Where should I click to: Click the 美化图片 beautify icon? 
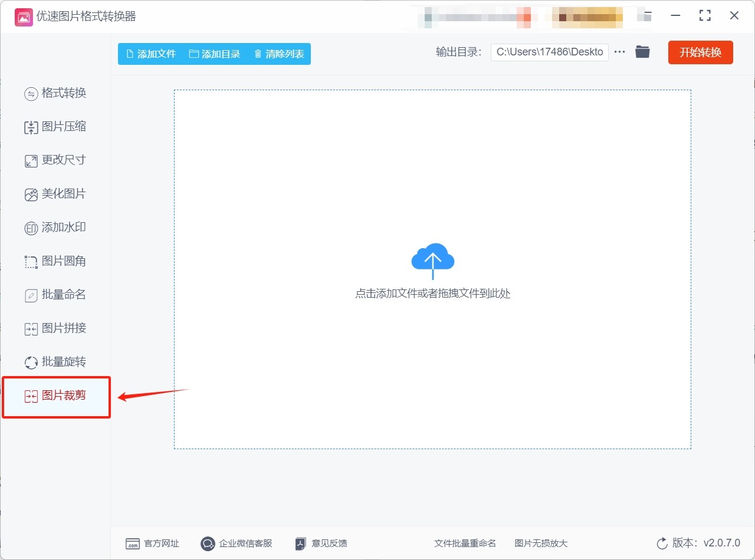pyautogui.click(x=31, y=195)
